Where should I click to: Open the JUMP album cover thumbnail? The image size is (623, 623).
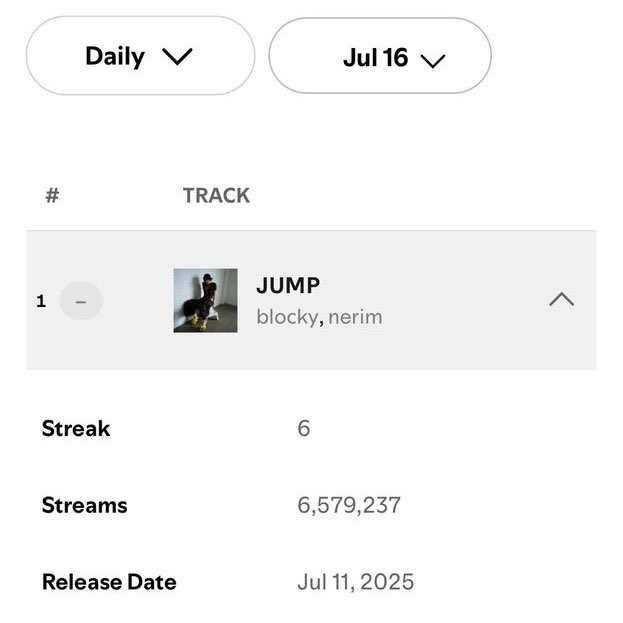pyautogui.click(x=205, y=300)
